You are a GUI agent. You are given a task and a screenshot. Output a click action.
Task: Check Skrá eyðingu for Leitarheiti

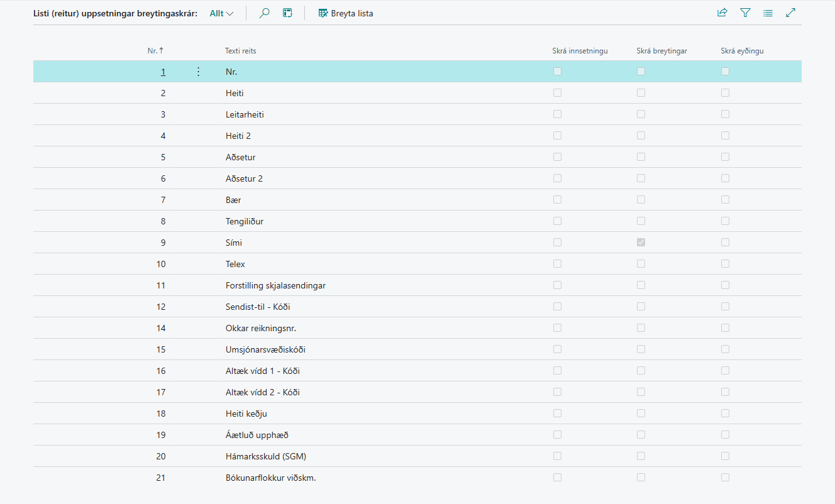point(725,114)
